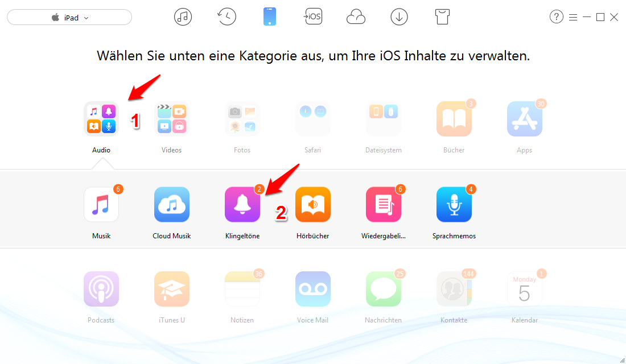Click the "Cloud Musik" label
The image size is (626, 364).
point(172,236)
